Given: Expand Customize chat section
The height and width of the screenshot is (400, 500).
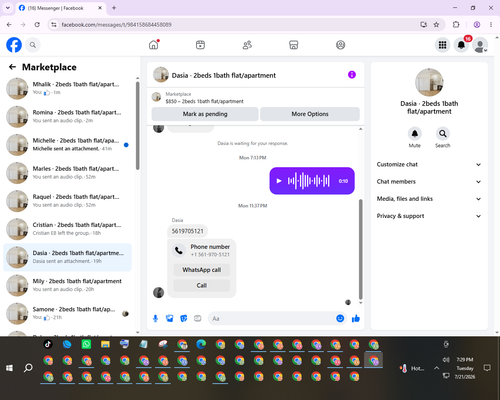Looking at the screenshot, I should (x=429, y=164).
